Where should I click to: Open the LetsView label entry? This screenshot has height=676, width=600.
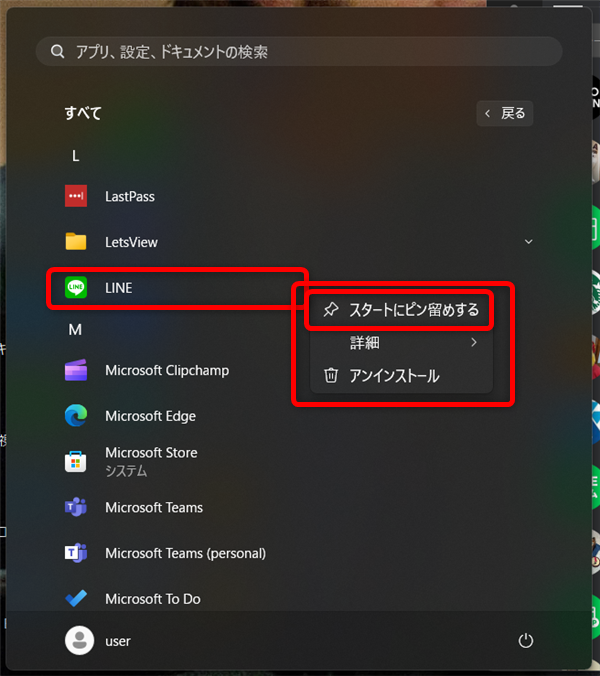[131, 242]
